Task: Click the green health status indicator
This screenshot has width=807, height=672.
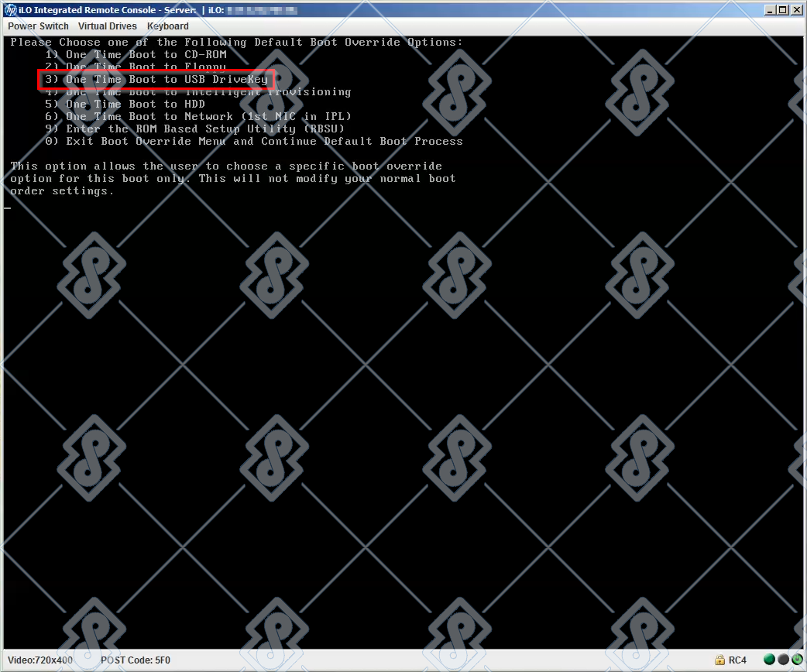Action: 769,659
